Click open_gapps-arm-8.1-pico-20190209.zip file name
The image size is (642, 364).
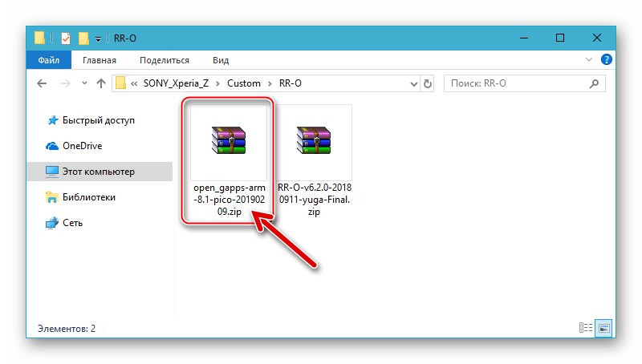[x=230, y=200]
